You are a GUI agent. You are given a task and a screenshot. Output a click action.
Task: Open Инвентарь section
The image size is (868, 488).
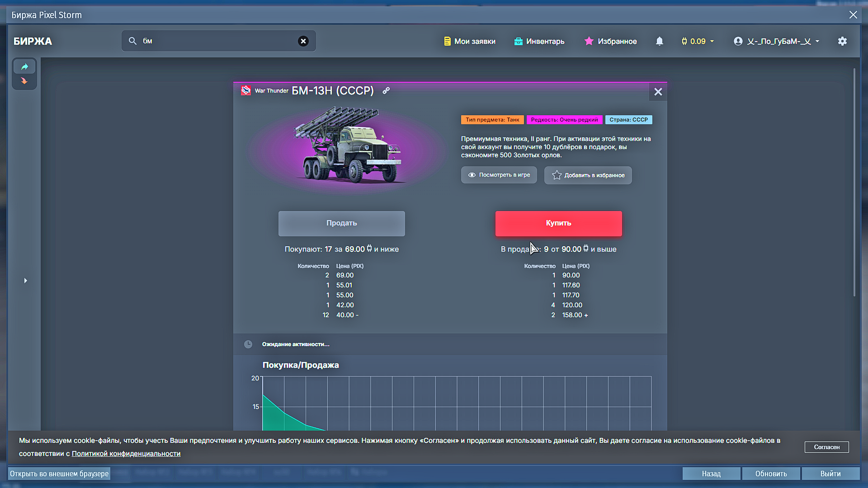(x=539, y=41)
